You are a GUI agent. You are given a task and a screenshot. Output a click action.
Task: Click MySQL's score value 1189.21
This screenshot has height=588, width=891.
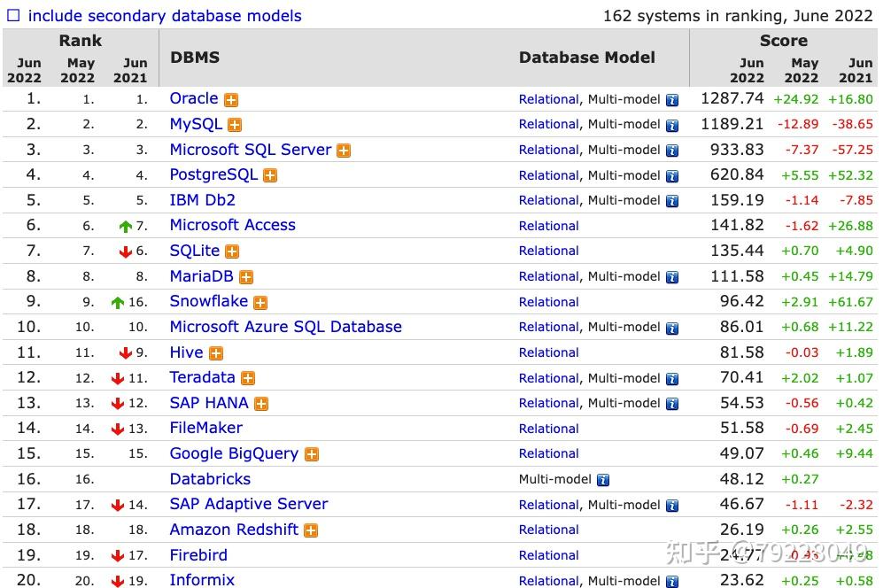point(732,124)
